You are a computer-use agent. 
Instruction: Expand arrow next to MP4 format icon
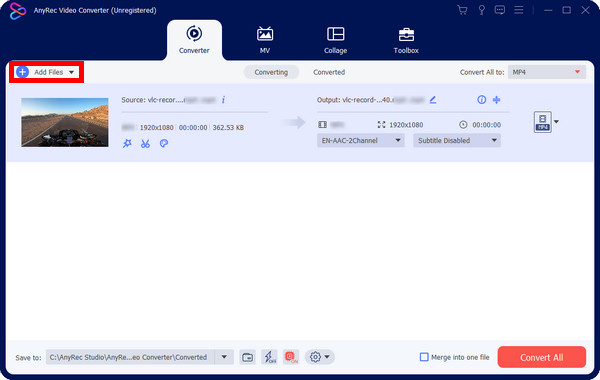coord(556,122)
